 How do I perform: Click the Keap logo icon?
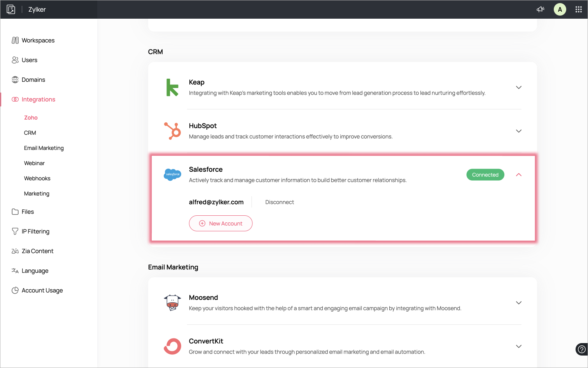[172, 87]
